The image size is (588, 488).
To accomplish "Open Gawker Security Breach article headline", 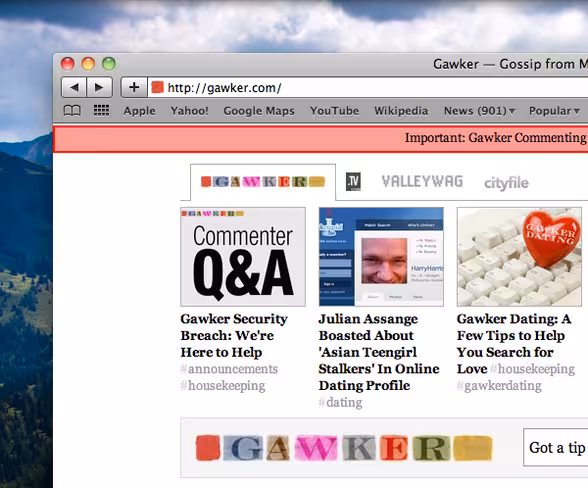I will (x=234, y=335).
